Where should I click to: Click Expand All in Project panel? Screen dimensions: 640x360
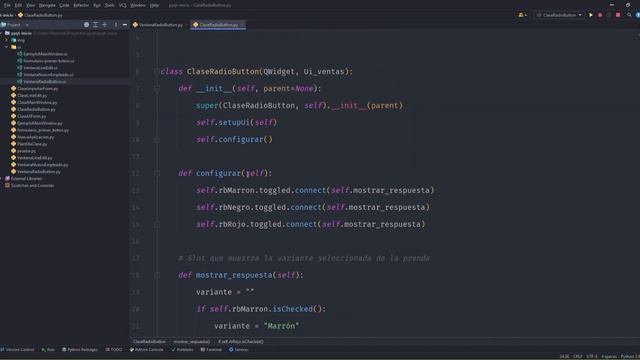pyautogui.click(x=96, y=25)
